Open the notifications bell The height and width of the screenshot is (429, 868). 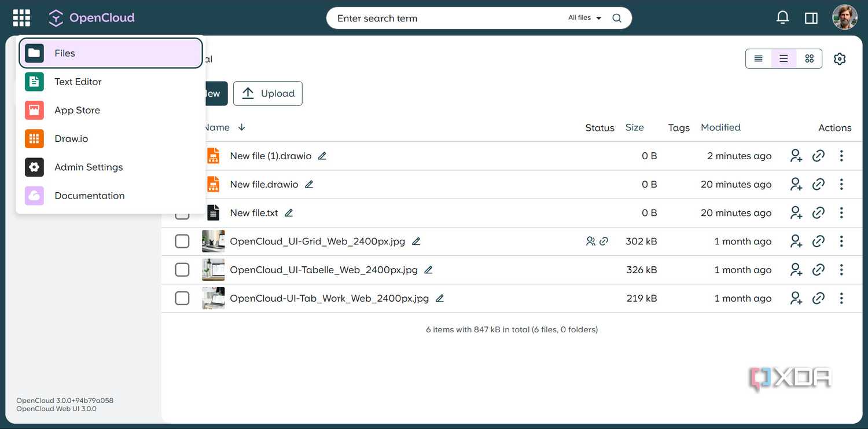pyautogui.click(x=782, y=18)
